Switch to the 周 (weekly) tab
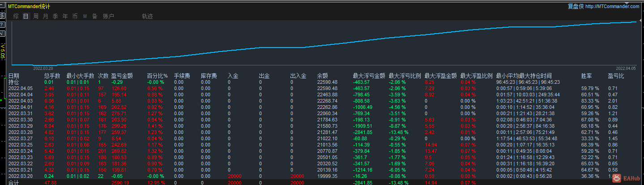644x185 pixels. click(x=36, y=16)
